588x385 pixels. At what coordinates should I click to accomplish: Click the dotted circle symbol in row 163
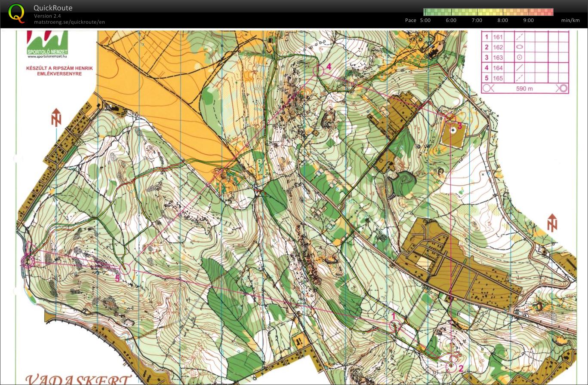520,58
